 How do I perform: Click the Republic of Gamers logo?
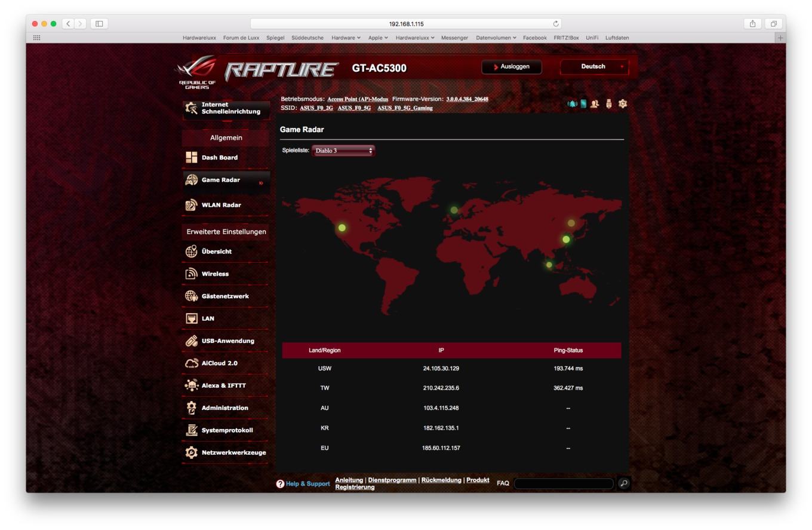tap(198, 73)
